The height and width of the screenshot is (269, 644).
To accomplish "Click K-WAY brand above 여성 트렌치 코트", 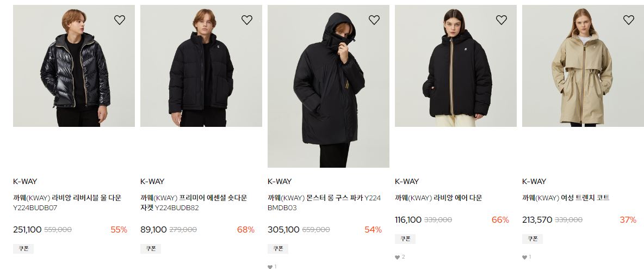I will point(534,181).
